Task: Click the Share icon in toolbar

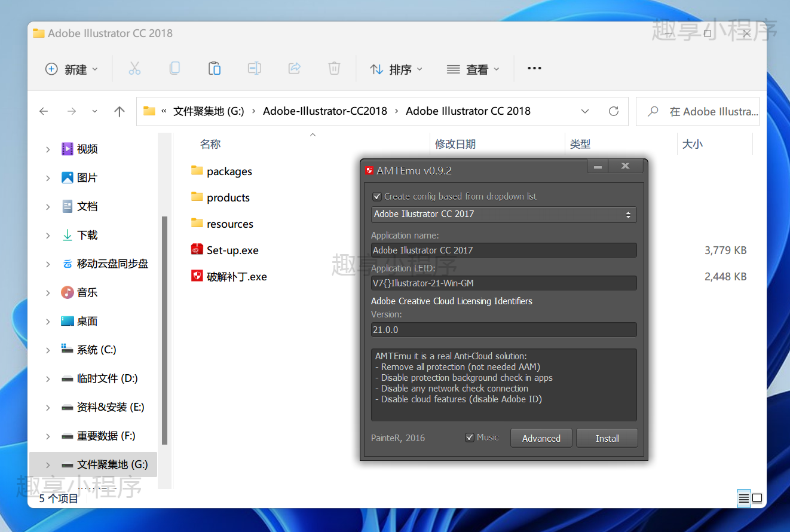Action: (x=295, y=69)
